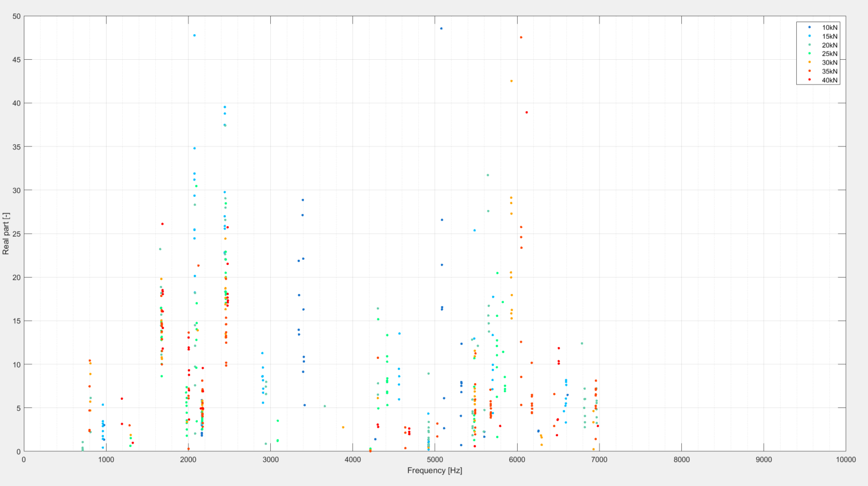Click the Real part [-] y-axis label
This screenshot has width=868, height=486.
pyautogui.click(x=6, y=234)
